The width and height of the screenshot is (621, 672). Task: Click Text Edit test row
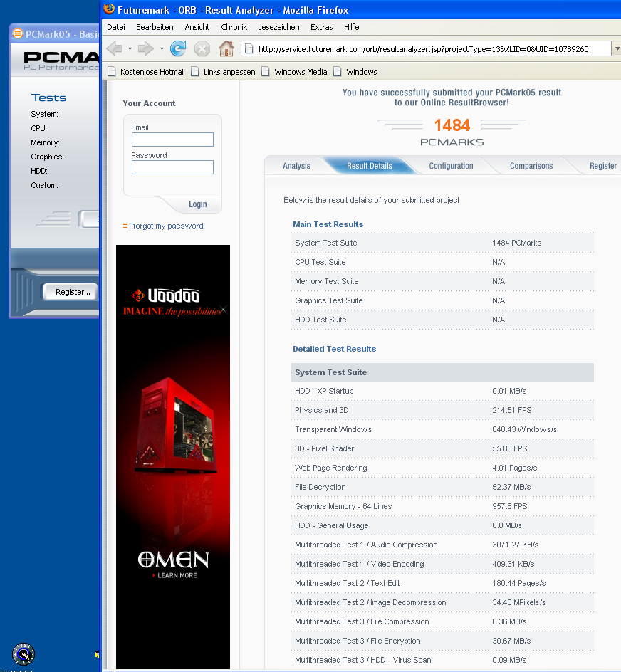pyautogui.click(x=442, y=584)
